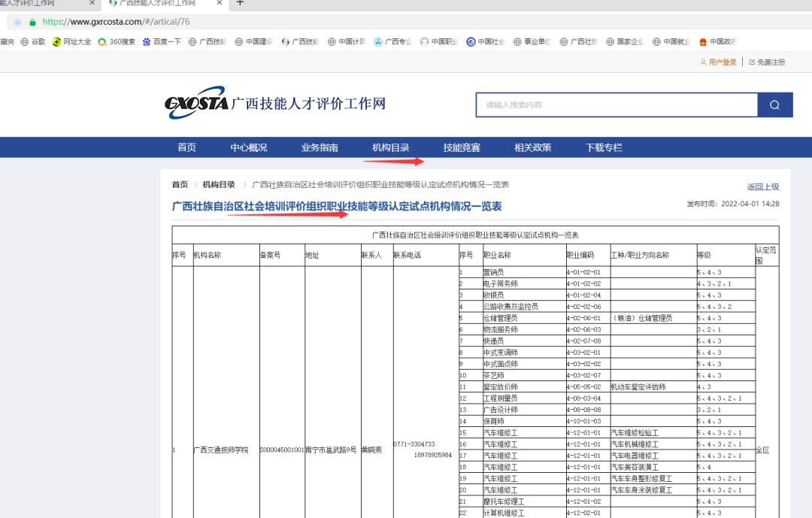Select 技能竞赛 in the navigation bar
Image resolution: width=812 pixels, height=518 pixels.
coord(462,147)
